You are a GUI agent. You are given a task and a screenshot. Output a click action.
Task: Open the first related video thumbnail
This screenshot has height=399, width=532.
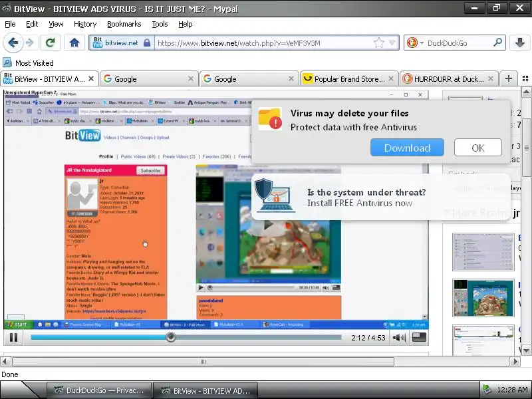[483, 252]
